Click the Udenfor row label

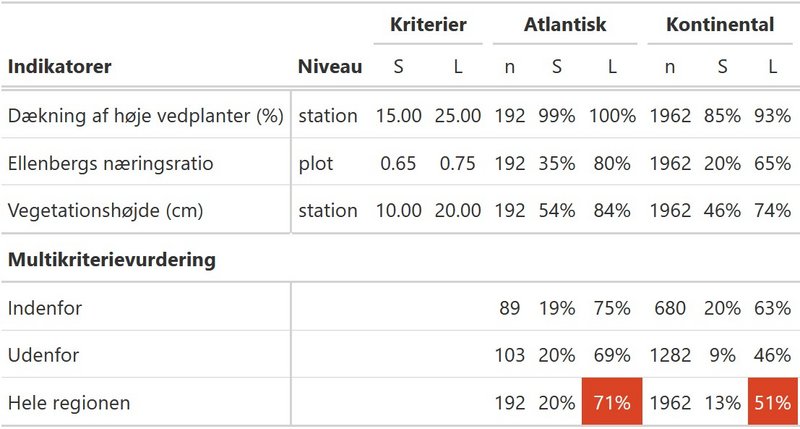point(43,355)
